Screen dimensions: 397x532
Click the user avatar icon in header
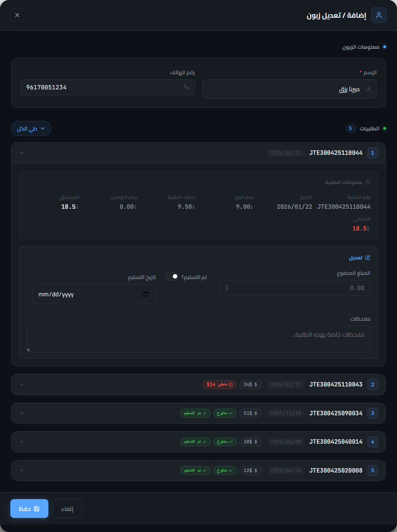coord(379,15)
